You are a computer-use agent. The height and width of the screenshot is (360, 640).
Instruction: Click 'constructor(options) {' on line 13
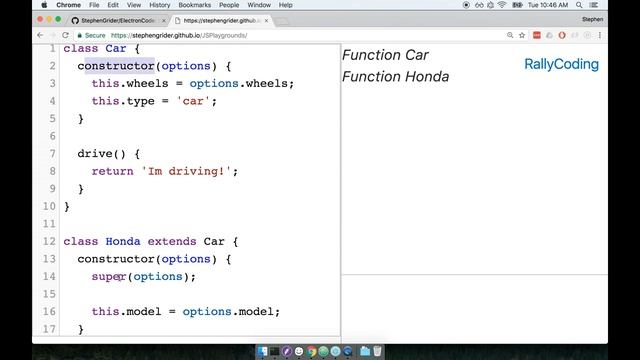tap(154, 259)
